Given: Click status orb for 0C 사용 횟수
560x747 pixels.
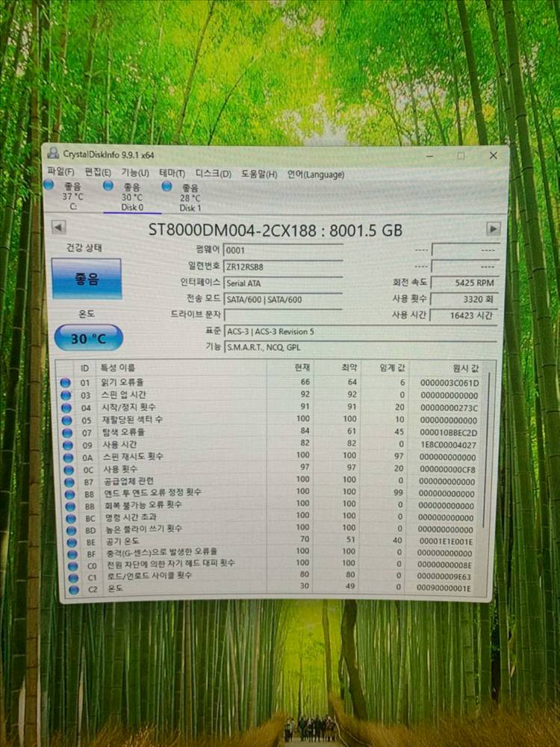Looking at the screenshot, I should coord(69,470).
